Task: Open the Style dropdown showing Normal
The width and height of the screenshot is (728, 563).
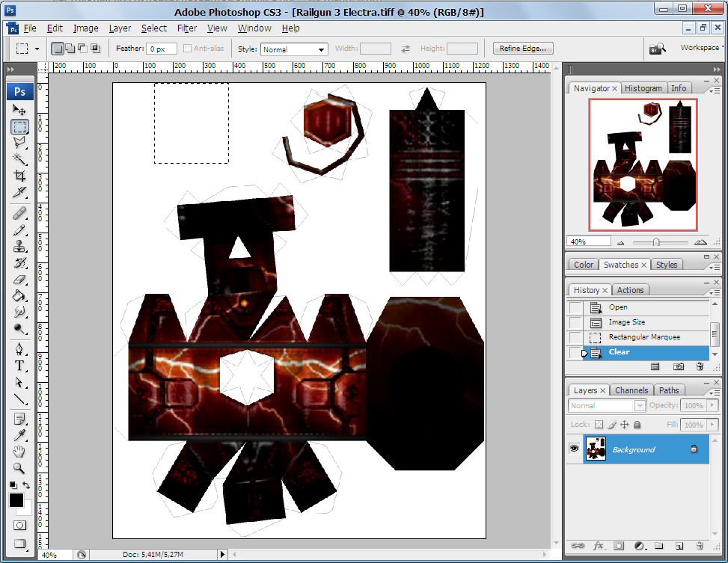Action: click(x=294, y=49)
